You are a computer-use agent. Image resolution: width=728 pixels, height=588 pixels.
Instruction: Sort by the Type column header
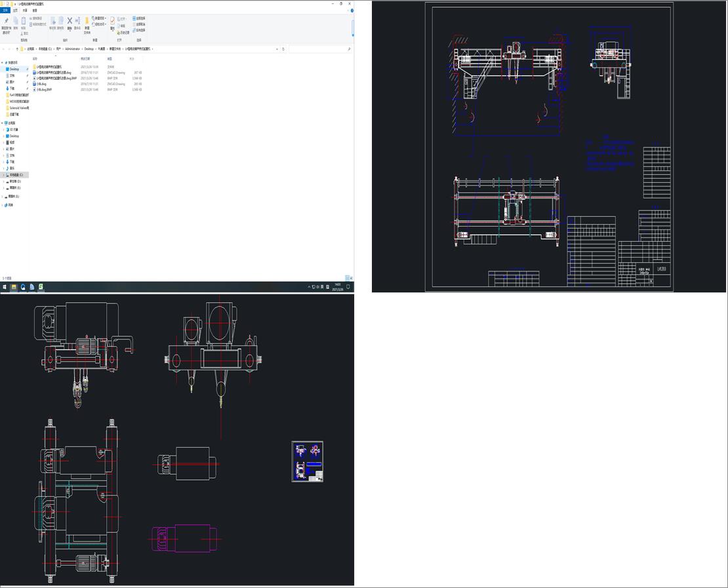pyautogui.click(x=110, y=59)
